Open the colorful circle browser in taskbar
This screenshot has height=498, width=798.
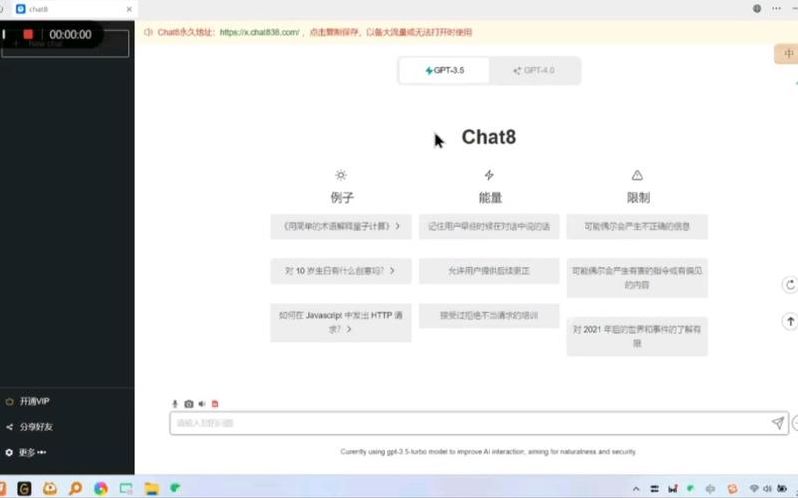(101, 489)
